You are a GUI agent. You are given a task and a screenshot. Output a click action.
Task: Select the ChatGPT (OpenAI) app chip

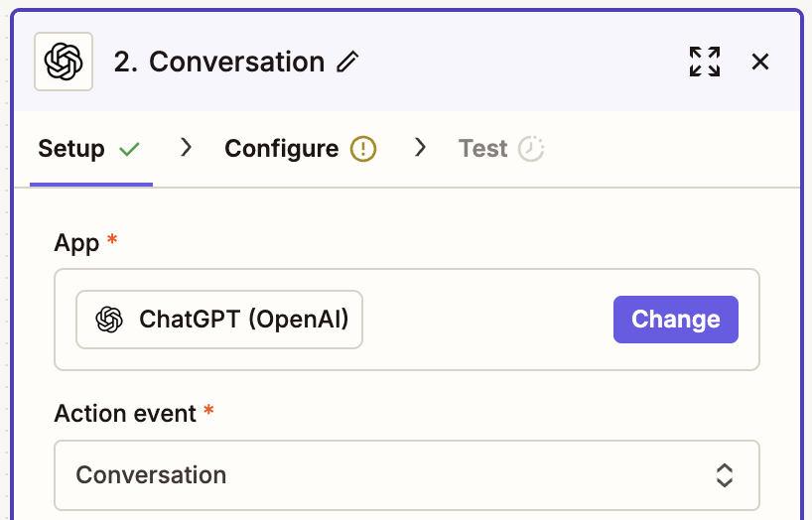click(219, 320)
